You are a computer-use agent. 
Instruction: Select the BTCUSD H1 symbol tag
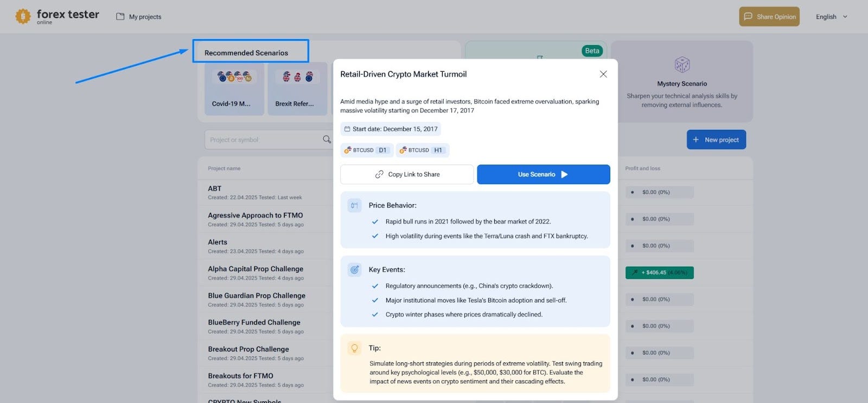[422, 150]
